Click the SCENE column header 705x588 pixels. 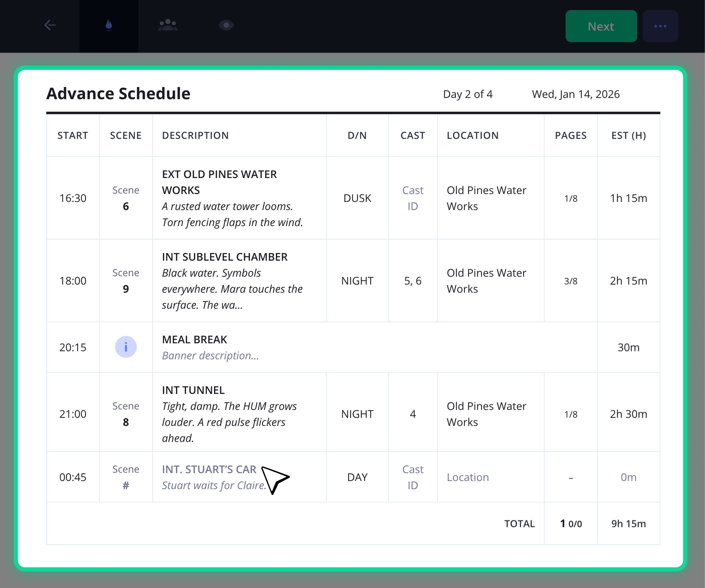(126, 136)
